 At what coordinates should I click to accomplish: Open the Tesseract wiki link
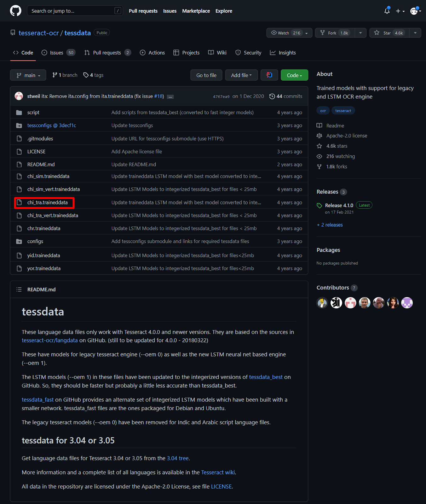coord(218,472)
